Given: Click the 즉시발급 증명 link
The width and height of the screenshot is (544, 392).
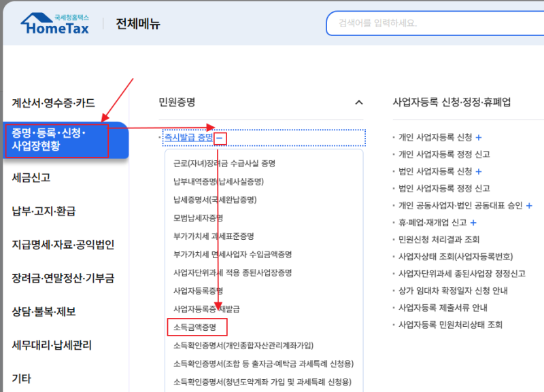Looking at the screenshot, I should click(188, 138).
